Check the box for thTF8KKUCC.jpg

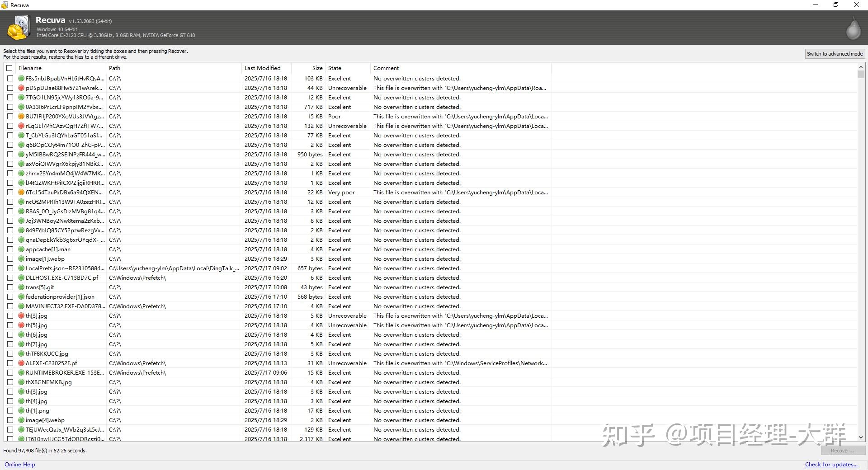coord(10,353)
